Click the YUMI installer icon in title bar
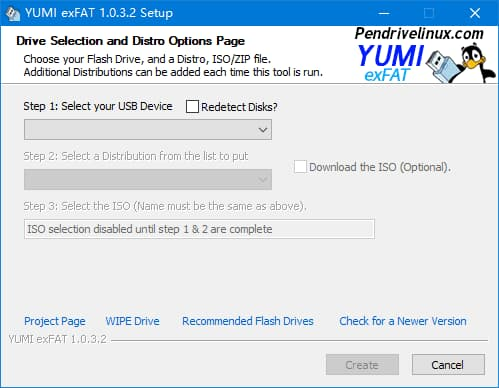This screenshot has height=388, width=499. 13,13
